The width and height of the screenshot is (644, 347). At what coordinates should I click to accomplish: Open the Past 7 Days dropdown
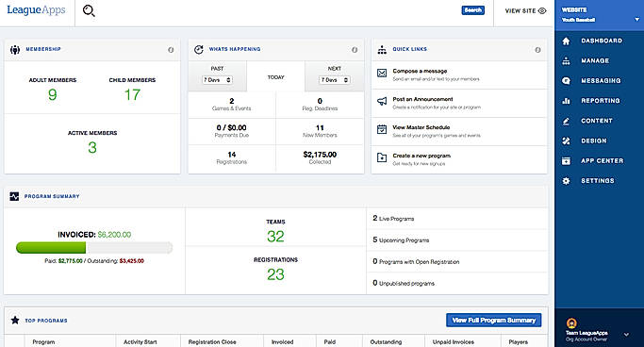217,79
